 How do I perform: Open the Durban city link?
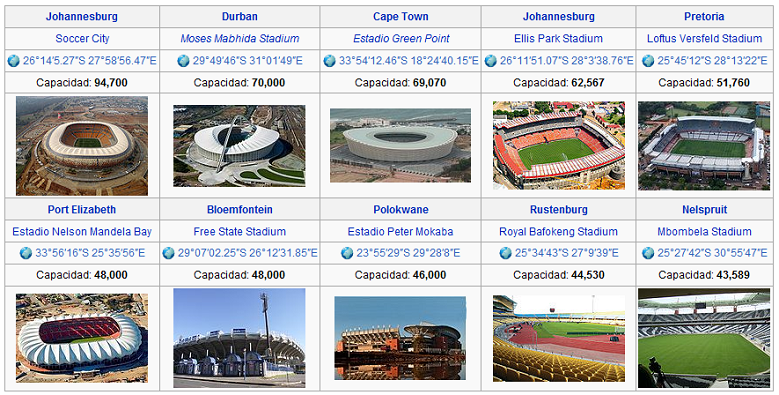239,16
